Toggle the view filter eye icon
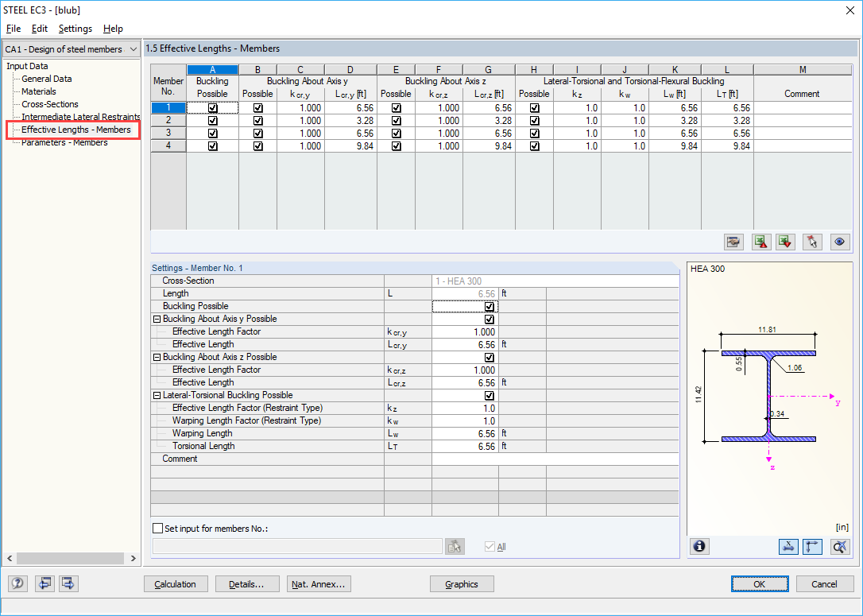The height and width of the screenshot is (616, 863). click(x=840, y=242)
